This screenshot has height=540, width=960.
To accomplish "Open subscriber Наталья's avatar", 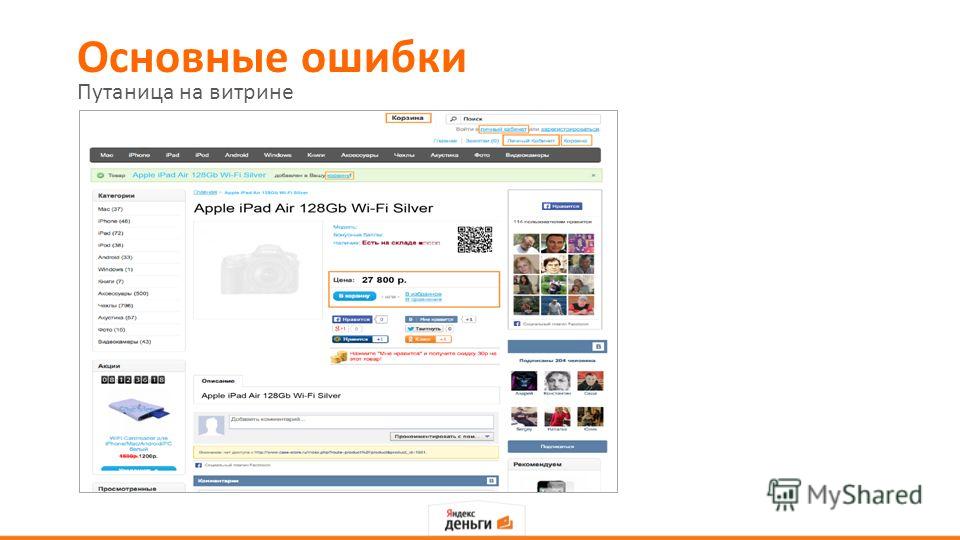I will [x=557, y=417].
